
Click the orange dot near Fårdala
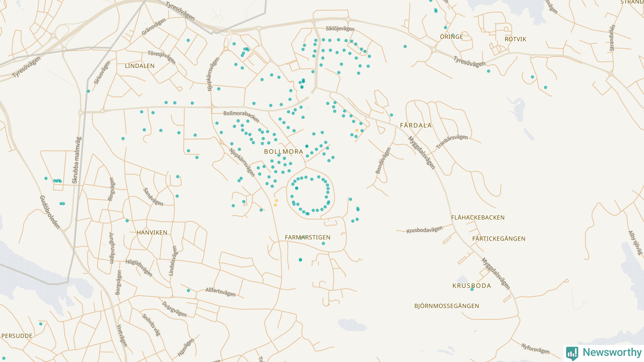pos(357,130)
